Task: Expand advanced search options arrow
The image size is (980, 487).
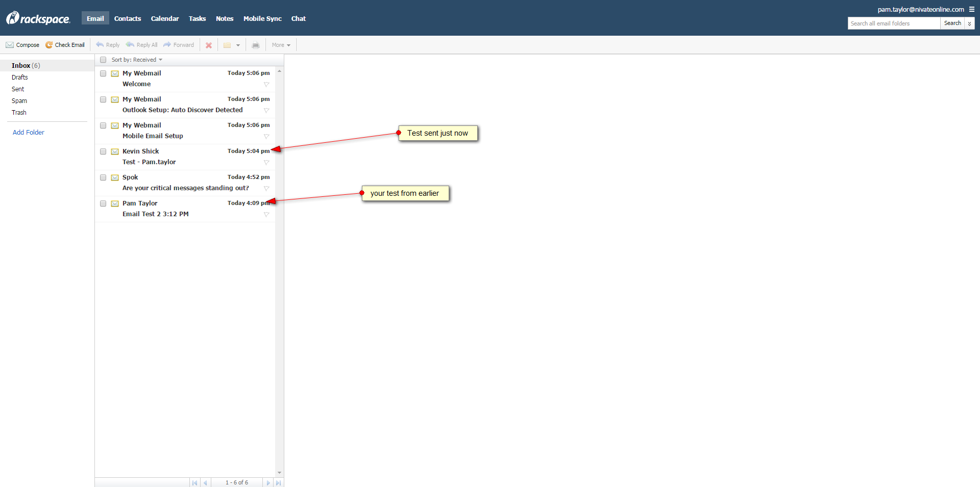Action: pyautogui.click(x=969, y=23)
